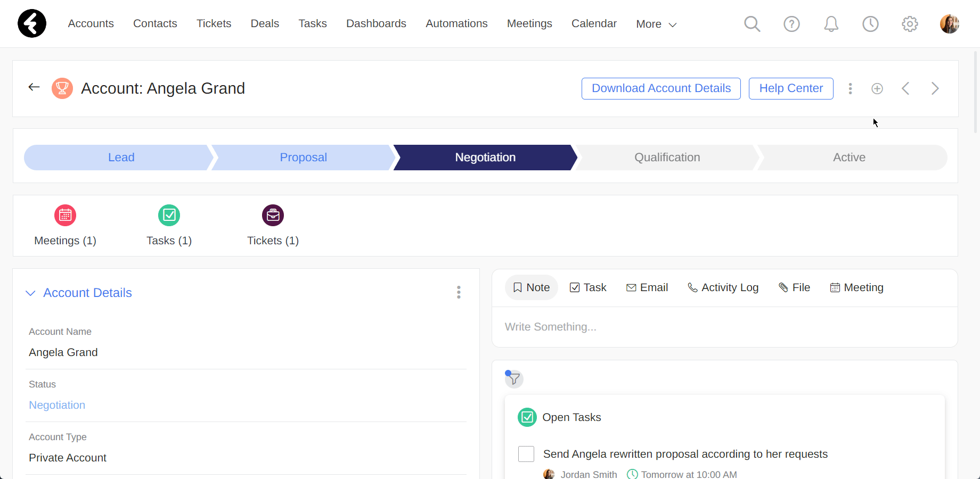Switch to the Note tab
The image size is (980, 479).
[x=531, y=287]
